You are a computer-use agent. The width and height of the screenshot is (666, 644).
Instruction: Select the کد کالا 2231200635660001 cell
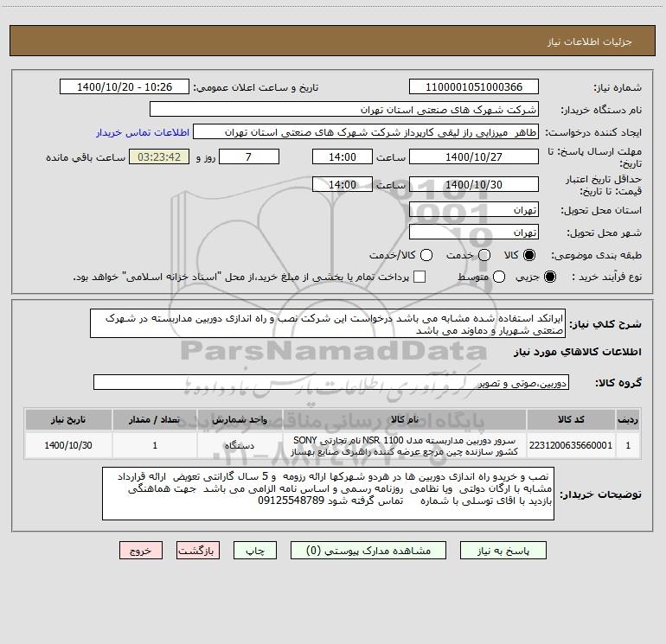[571, 445]
